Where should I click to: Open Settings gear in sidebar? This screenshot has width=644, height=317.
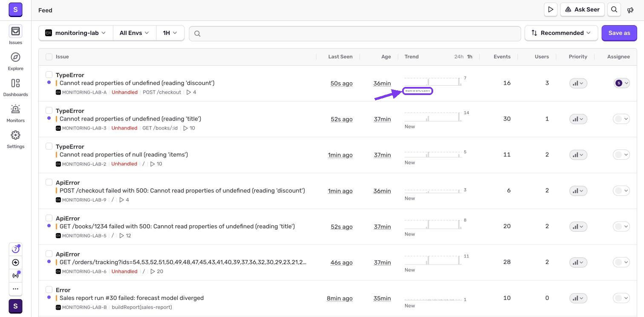[15, 135]
